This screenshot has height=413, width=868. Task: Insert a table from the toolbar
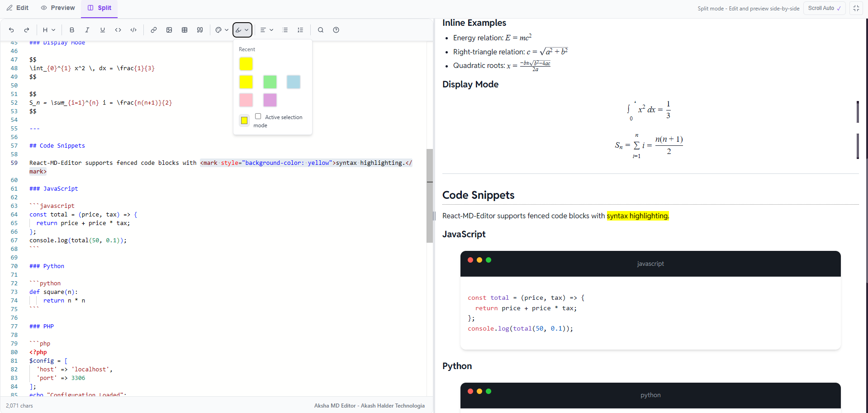point(185,30)
